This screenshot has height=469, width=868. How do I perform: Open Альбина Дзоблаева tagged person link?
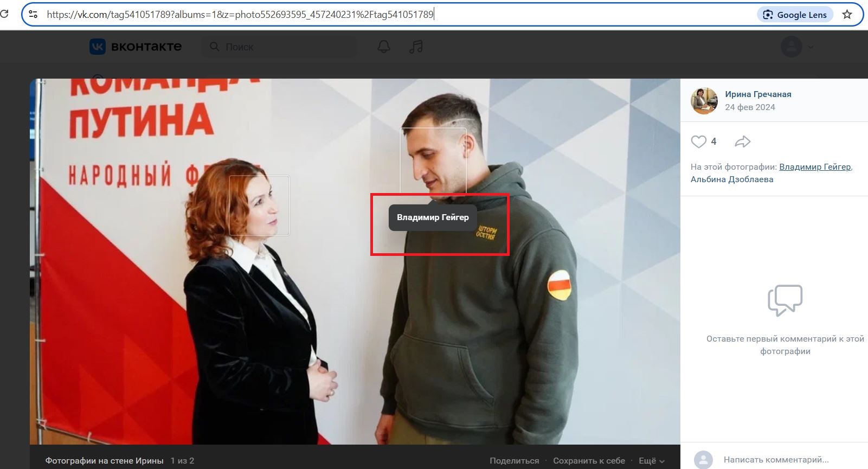[732, 179]
